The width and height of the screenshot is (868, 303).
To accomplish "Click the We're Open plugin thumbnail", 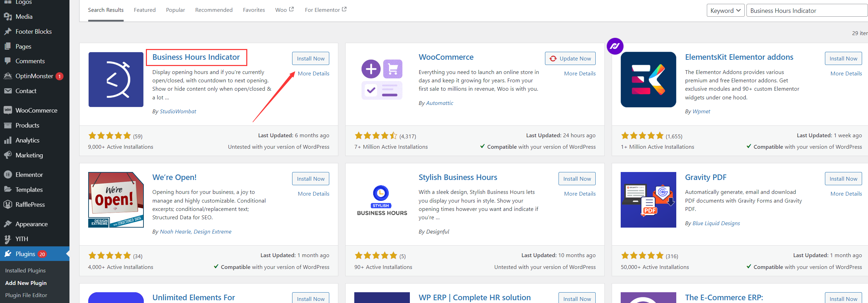I will click(116, 200).
